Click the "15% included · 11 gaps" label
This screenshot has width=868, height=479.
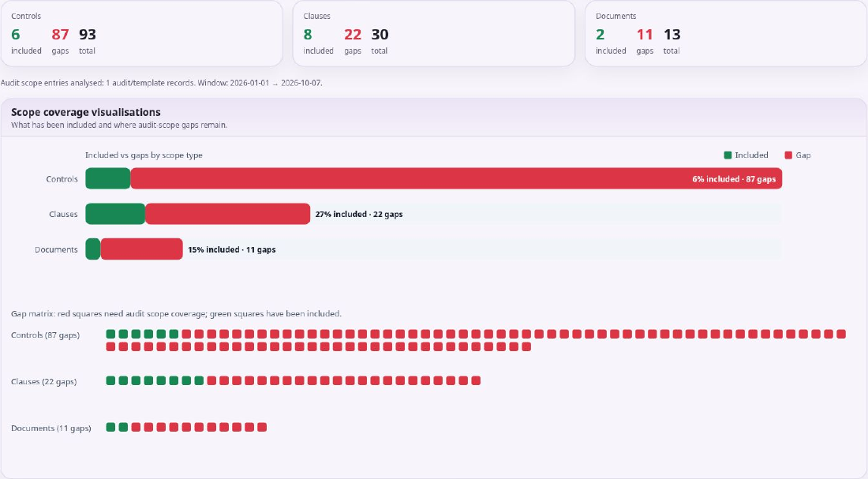point(231,249)
